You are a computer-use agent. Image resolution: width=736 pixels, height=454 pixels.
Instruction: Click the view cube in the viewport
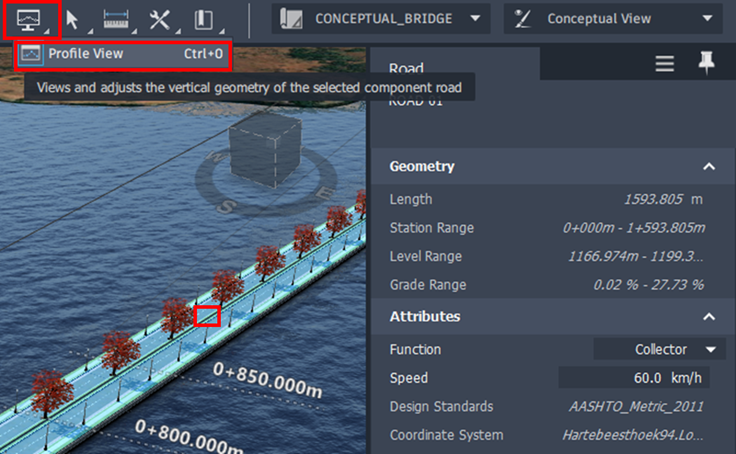(x=265, y=149)
